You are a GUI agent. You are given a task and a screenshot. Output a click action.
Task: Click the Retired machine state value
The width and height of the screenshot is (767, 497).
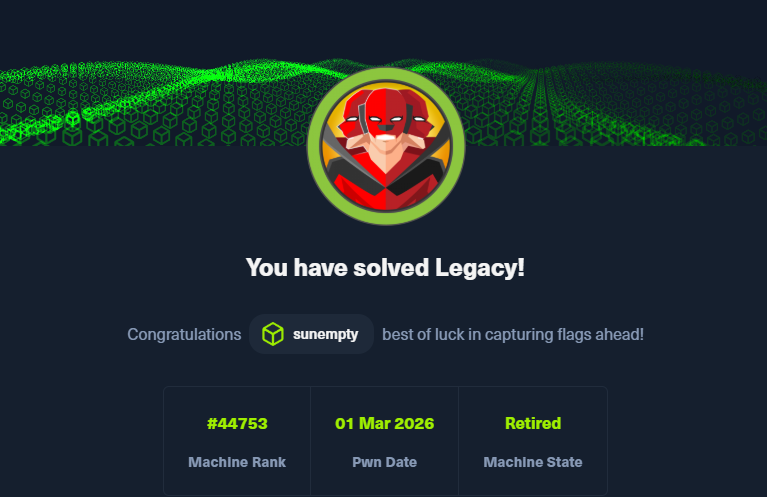tap(533, 424)
